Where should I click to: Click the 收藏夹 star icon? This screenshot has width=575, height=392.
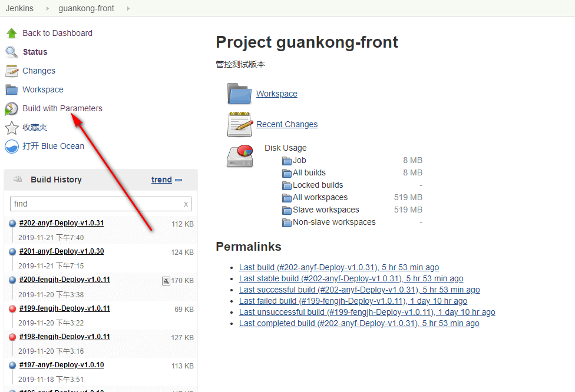(x=12, y=128)
